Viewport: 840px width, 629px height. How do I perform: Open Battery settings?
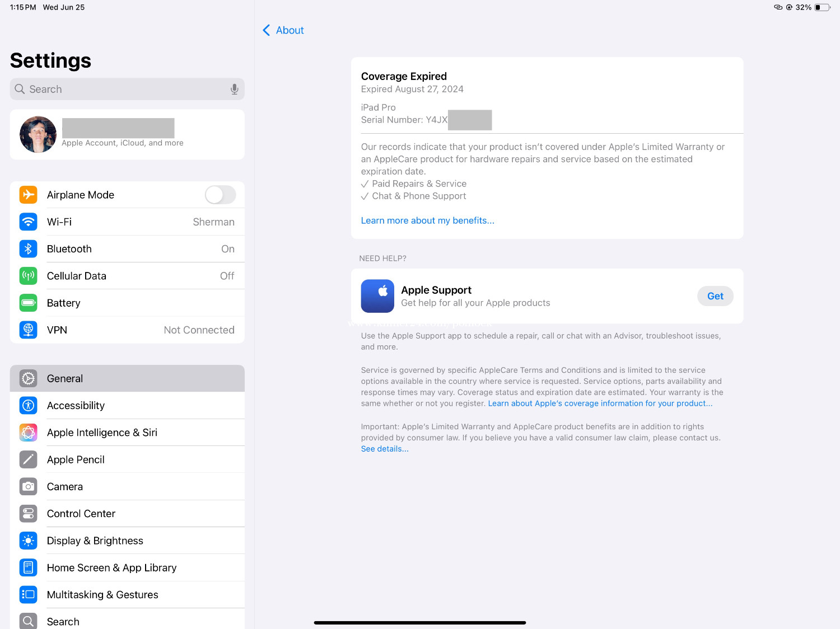coord(127,303)
